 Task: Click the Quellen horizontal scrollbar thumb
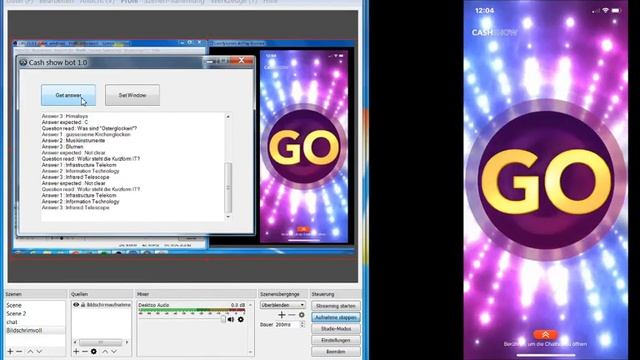coord(100,342)
